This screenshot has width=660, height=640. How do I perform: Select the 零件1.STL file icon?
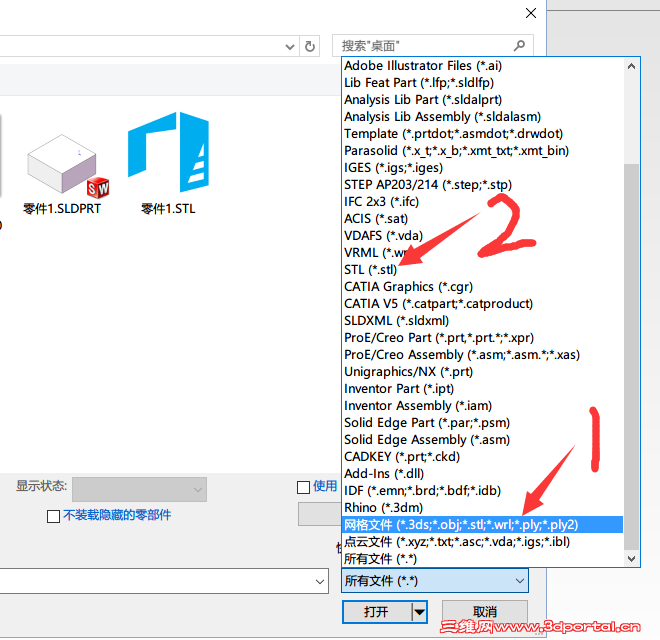point(168,152)
